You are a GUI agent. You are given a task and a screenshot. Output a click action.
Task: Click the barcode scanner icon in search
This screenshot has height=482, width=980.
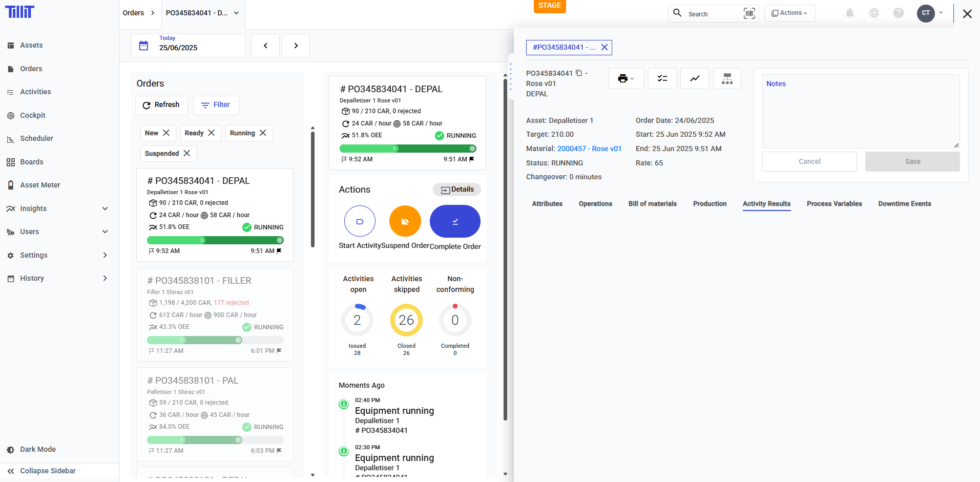point(749,13)
